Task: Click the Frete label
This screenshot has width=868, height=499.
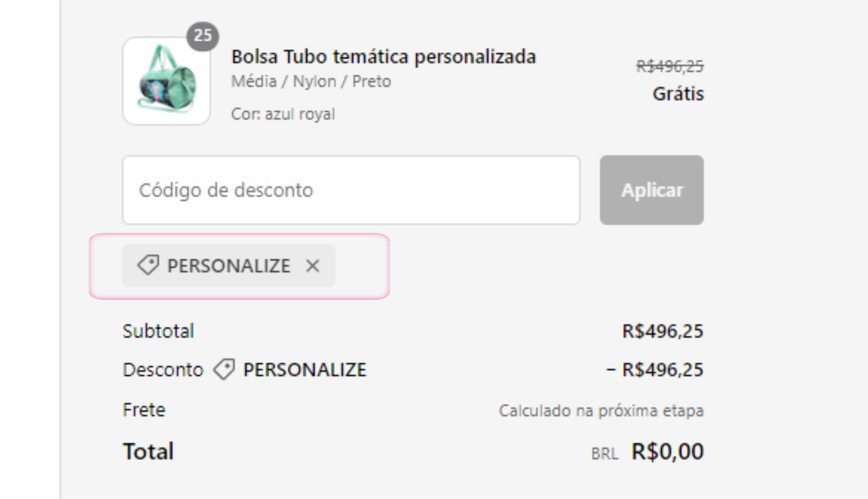Action: [144, 410]
